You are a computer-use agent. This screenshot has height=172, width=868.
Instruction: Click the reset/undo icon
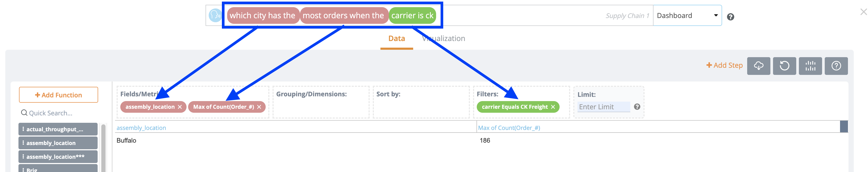(785, 66)
